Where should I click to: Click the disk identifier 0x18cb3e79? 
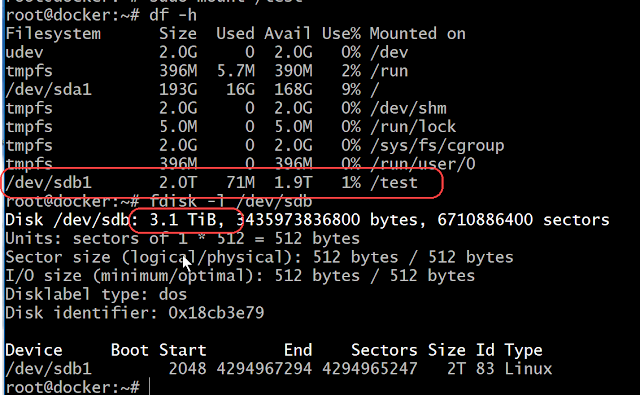click(x=216, y=313)
